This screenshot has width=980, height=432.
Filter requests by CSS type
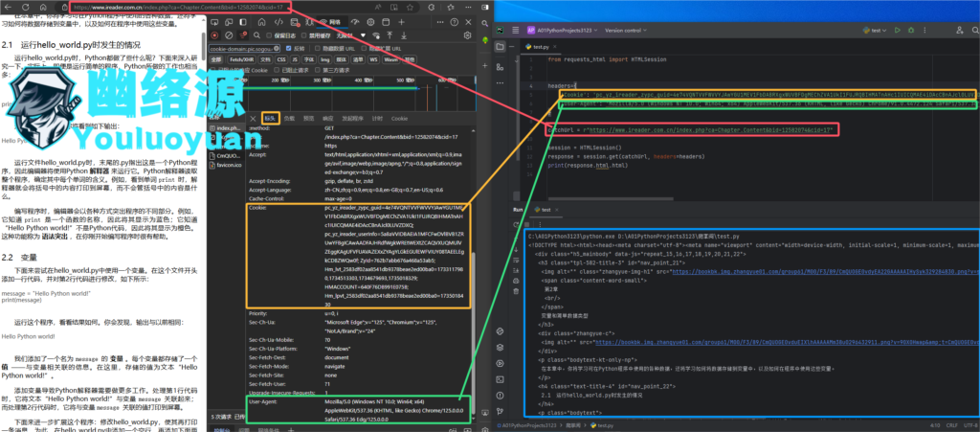pyautogui.click(x=281, y=60)
